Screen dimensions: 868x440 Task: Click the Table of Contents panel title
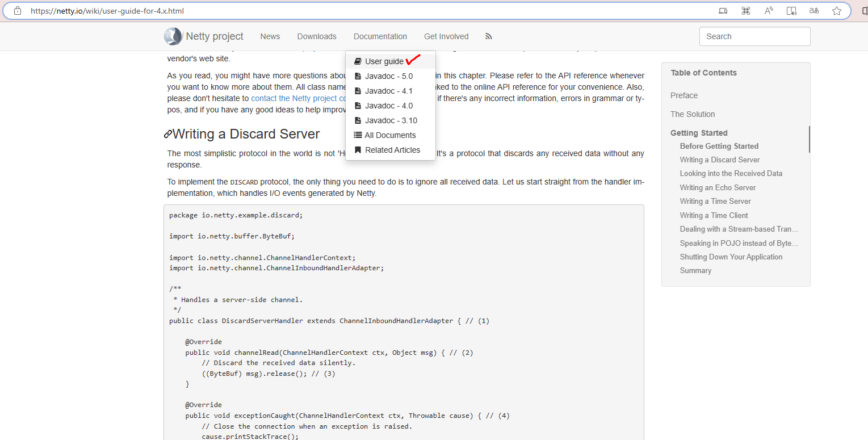click(703, 73)
